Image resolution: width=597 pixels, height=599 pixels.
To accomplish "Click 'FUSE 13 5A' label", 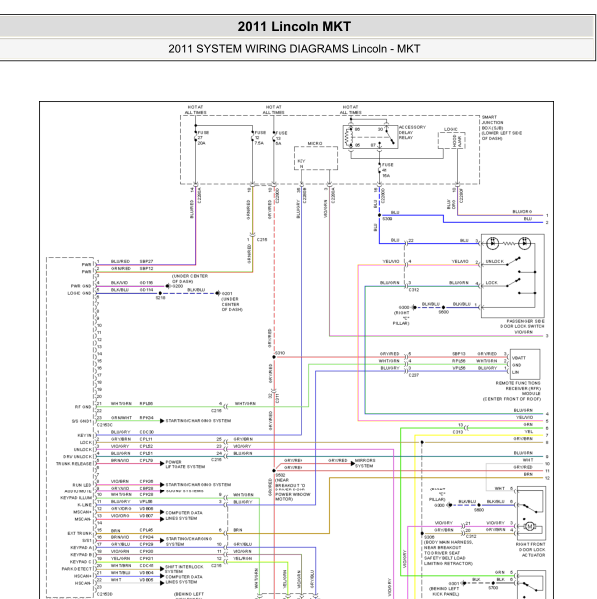I will 282,138.
